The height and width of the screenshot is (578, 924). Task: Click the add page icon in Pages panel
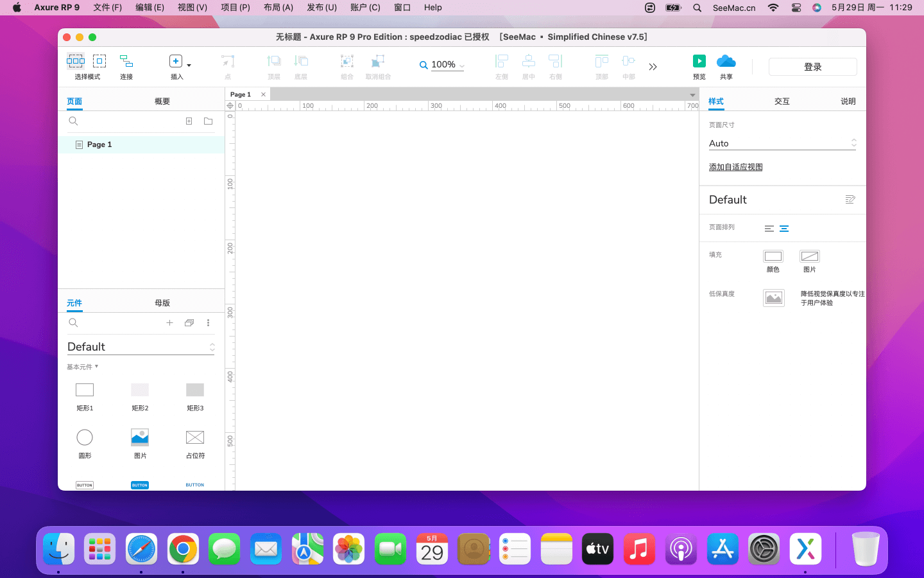tap(189, 121)
